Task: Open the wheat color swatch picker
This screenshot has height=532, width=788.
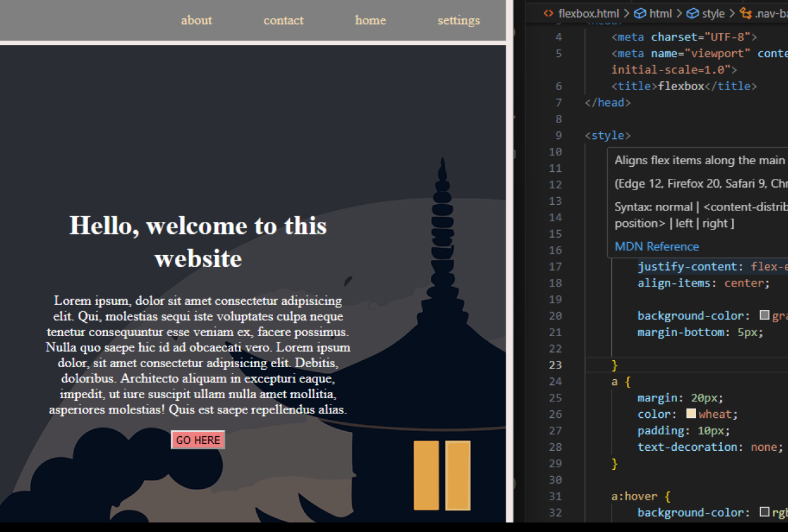Action: [x=692, y=414]
